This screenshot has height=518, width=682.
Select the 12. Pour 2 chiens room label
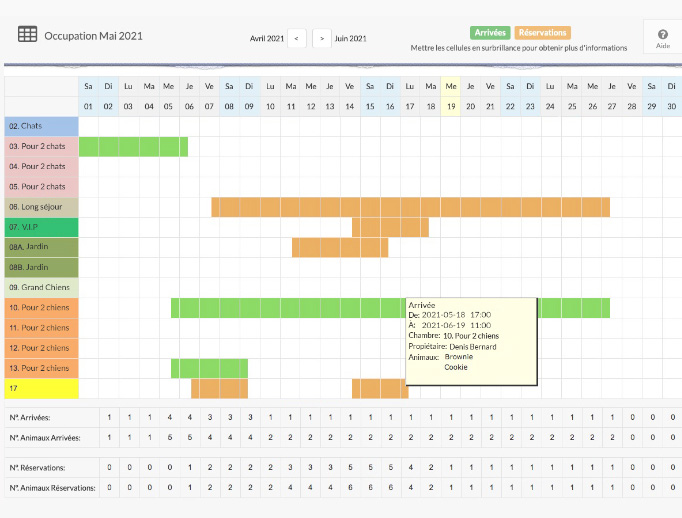coord(41,348)
